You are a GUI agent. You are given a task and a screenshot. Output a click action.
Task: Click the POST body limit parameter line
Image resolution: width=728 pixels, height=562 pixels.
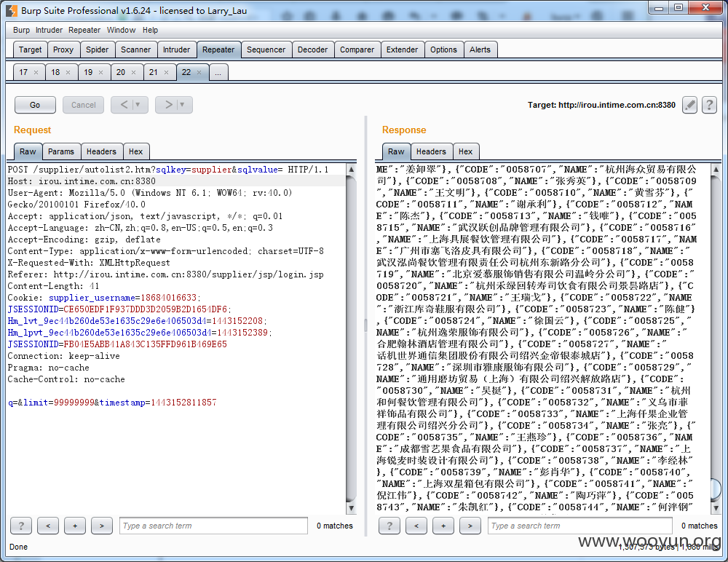(x=112, y=403)
